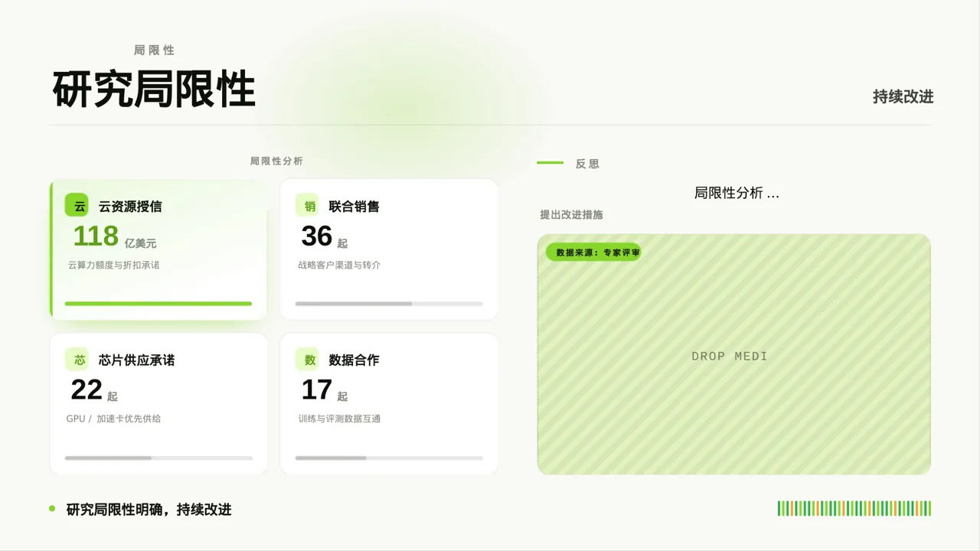Click the small 局限性 label above the title
The image size is (980, 551).
click(155, 50)
